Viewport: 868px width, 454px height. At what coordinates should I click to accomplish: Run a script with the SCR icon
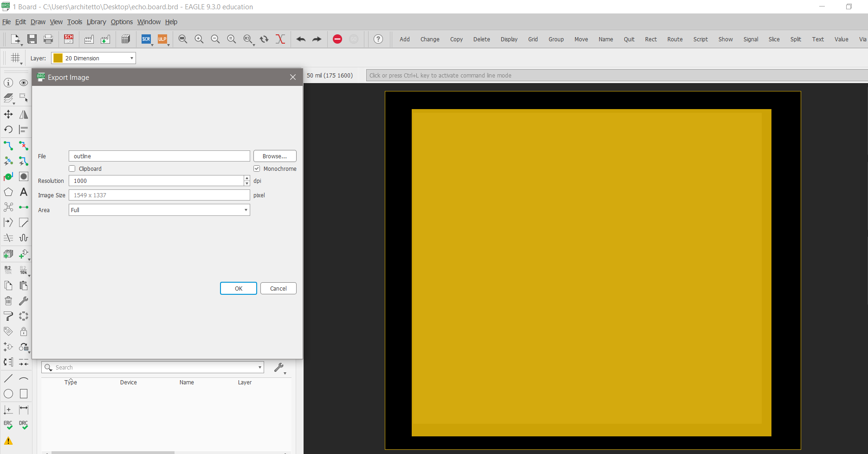pyautogui.click(x=146, y=39)
